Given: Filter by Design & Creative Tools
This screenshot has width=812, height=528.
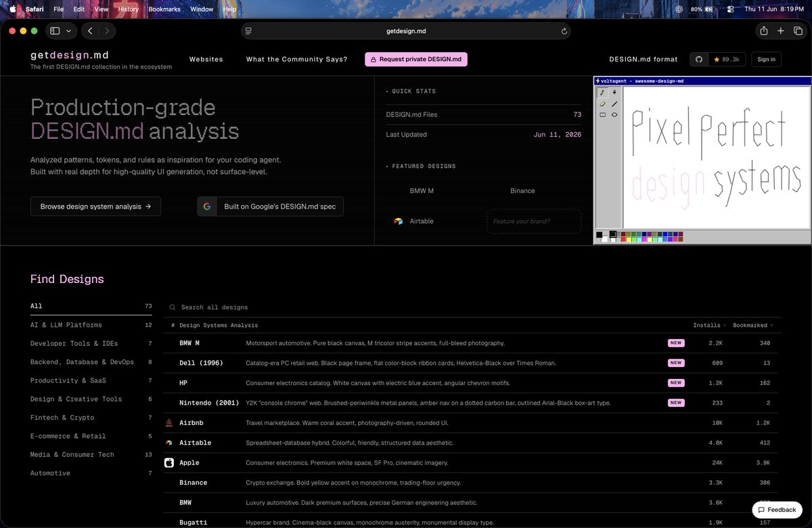Looking at the screenshot, I should (x=91, y=399).
